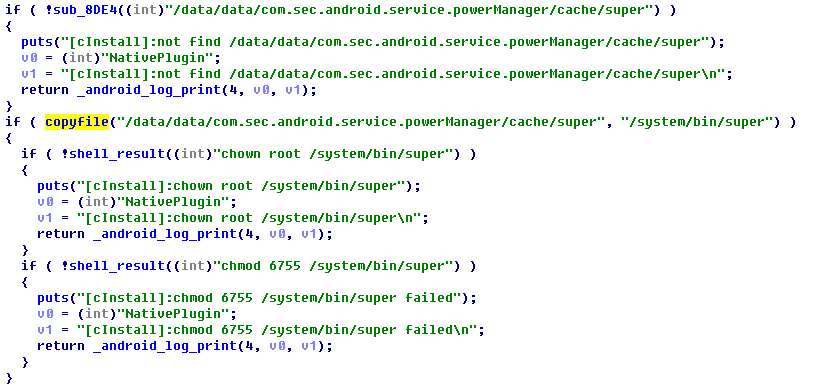The height and width of the screenshot is (386, 822).
Task: Click shell_result in the chown root call
Action: click(117, 154)
